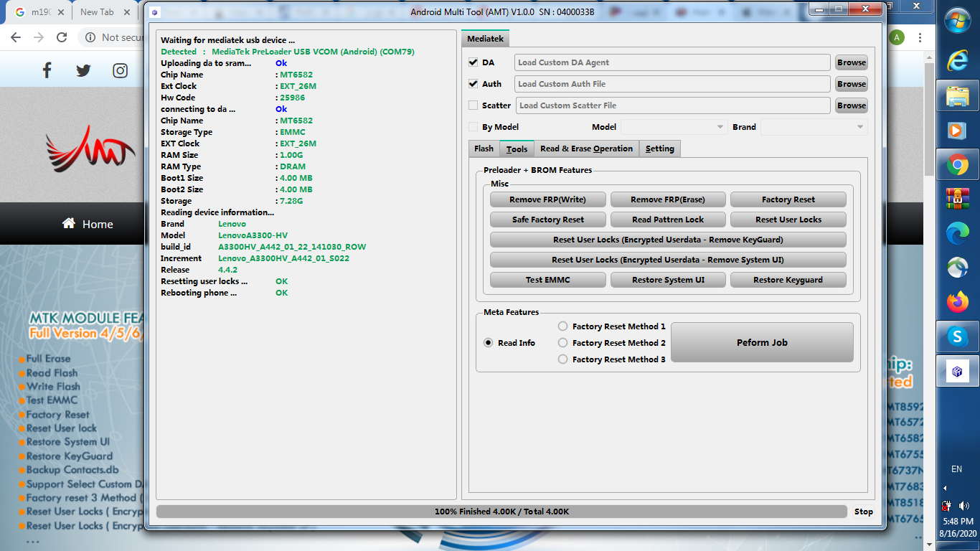Open the Twitter icon on the webpage
This screenshot has width=980, height=551.
tap(83, 70)
